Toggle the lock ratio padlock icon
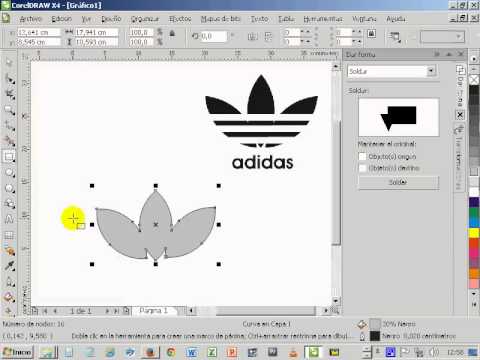The image size is (480, 360). [172, 33]
